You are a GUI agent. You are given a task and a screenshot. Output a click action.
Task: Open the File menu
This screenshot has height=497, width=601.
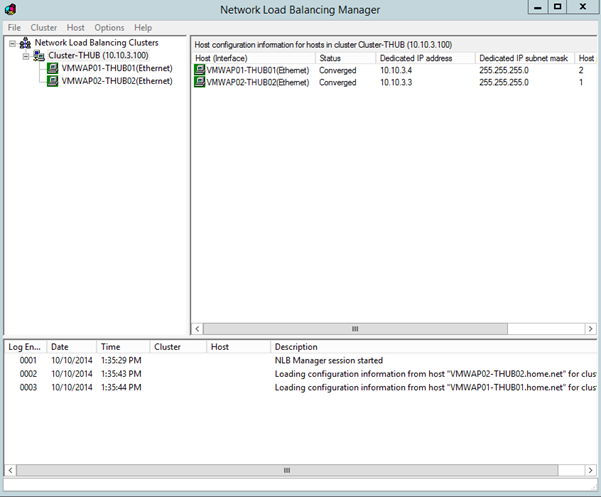click(14, 28)
